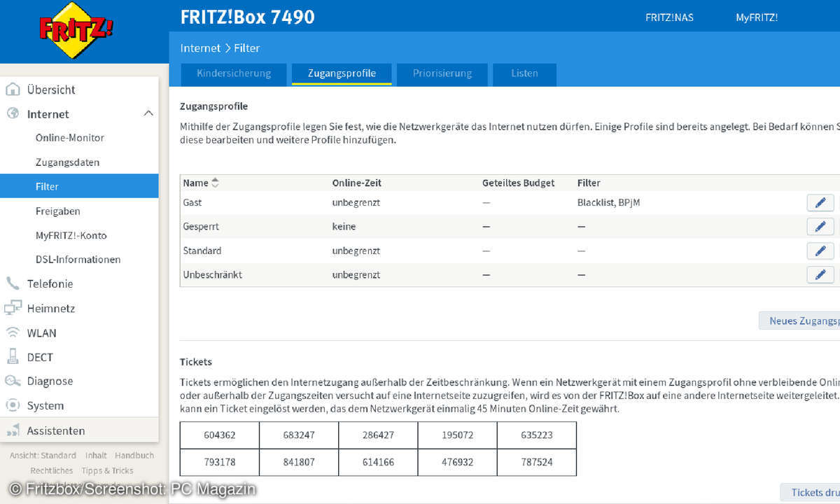Select the Gesperrt profile name
Screen dimensions: 840x504
(201, 226)
